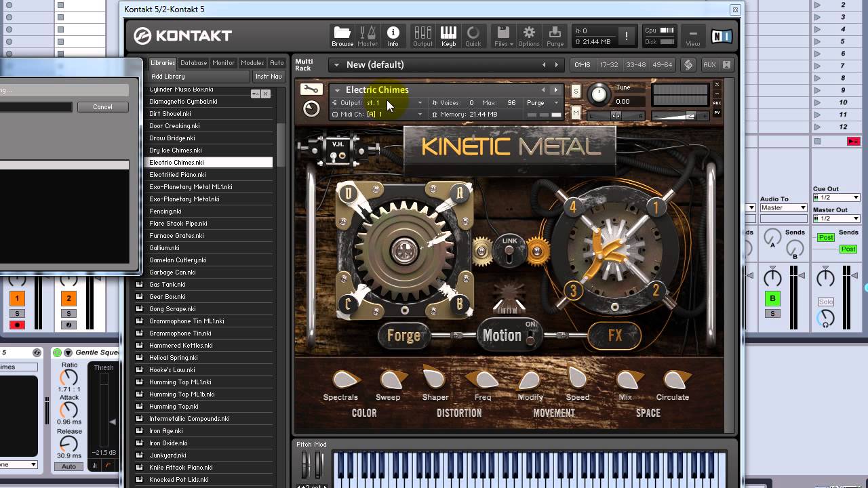Select pad B on the Forge gear
Image resolution: width=868 pixels, height=488 pixels.
pyautogui.click(x=460, y=304)
